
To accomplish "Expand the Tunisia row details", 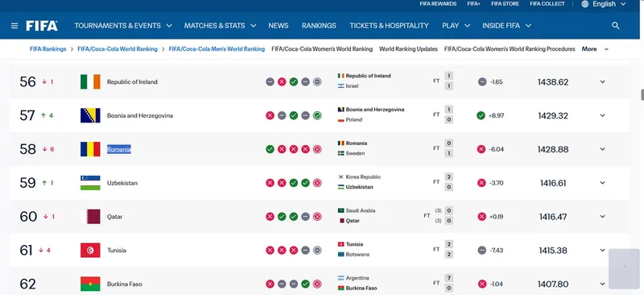I will (x=602, y=250).
